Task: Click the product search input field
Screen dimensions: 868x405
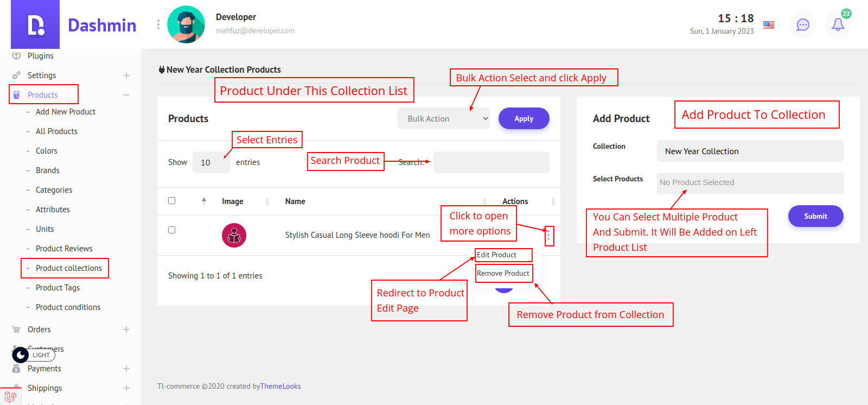Action: click(491, 162)
